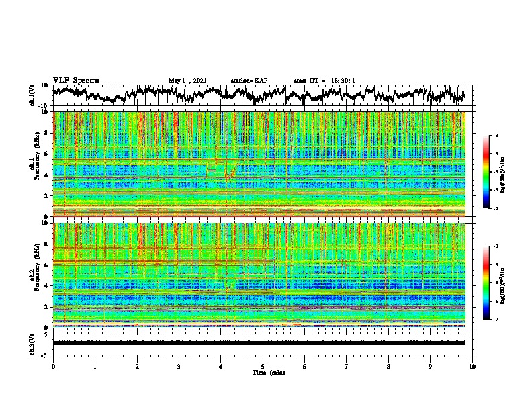
Task: Click time axis tick label "6"
Action: click(305, 366)
